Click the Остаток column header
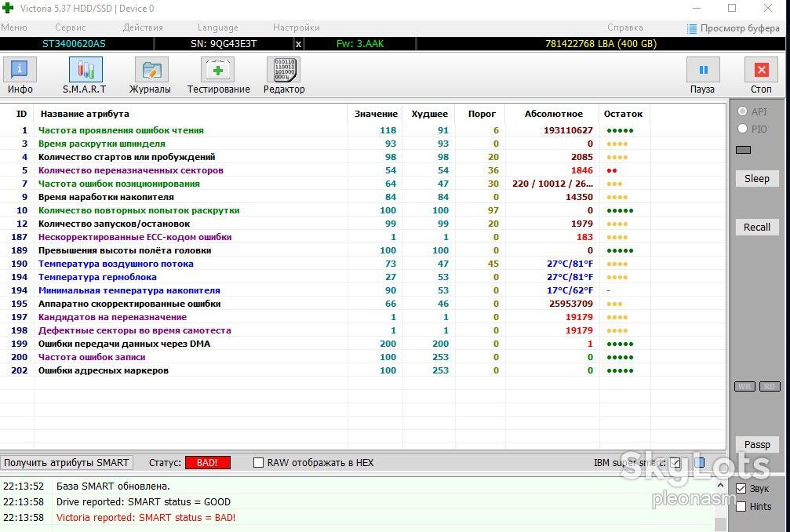 click(623, 114)
